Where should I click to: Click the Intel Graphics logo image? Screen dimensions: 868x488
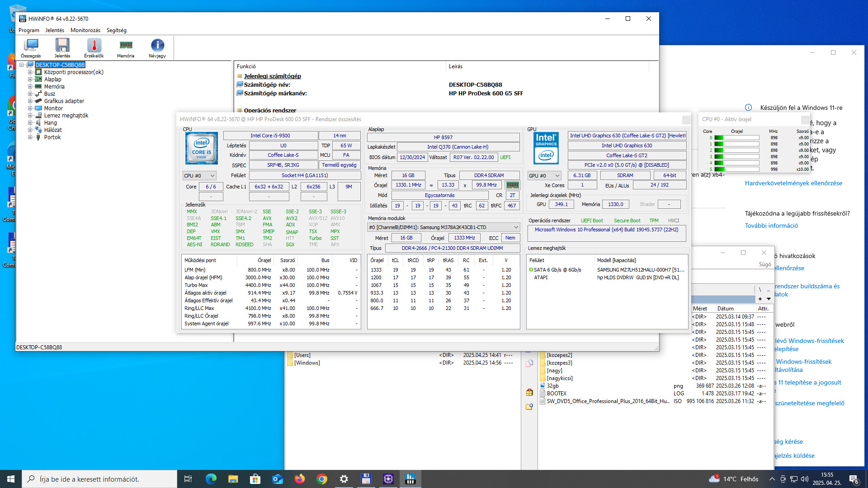(x=546, y=148)
